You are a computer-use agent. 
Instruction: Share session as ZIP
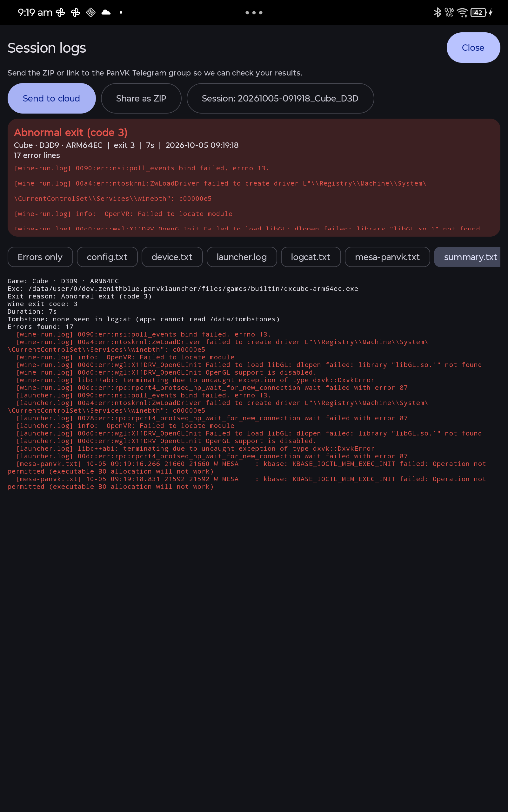[x=141, y=98]
